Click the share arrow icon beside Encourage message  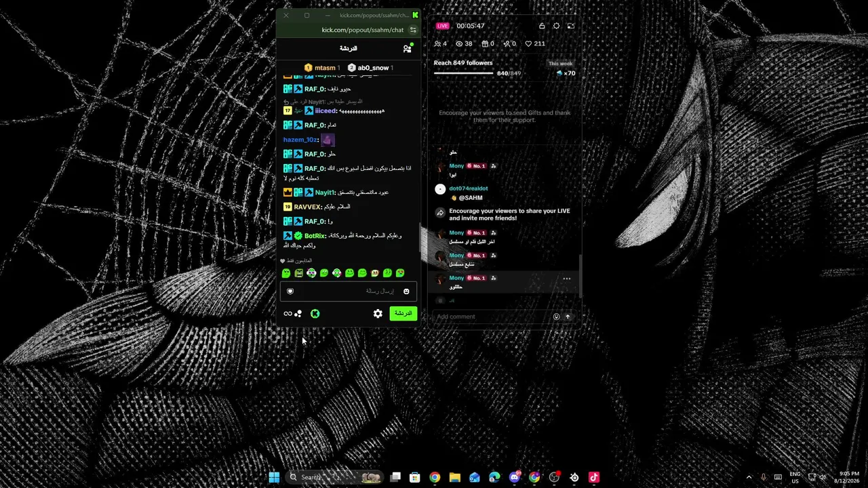click(440, 213)
